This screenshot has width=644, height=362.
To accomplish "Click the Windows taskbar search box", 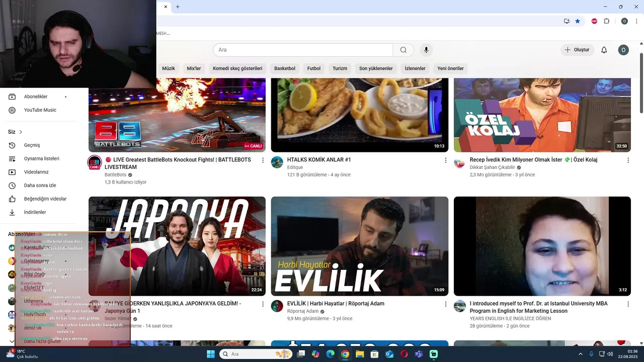I will pos(257,354).
